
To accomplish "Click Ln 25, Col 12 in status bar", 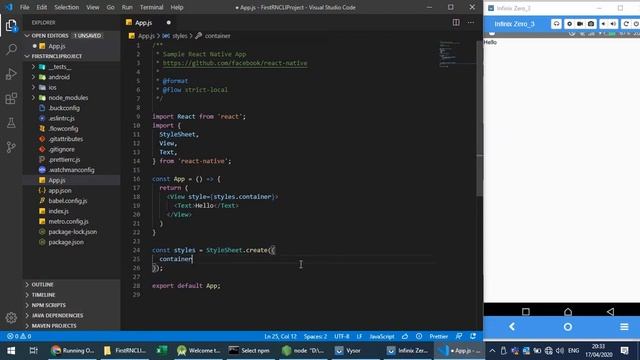I will tap(280, 336).
